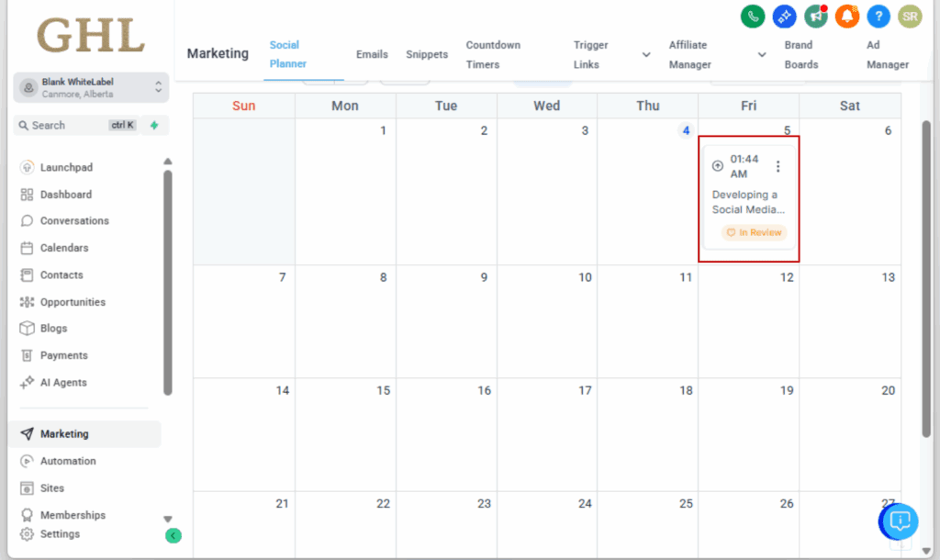Click the Sun column header

(243, 106)
